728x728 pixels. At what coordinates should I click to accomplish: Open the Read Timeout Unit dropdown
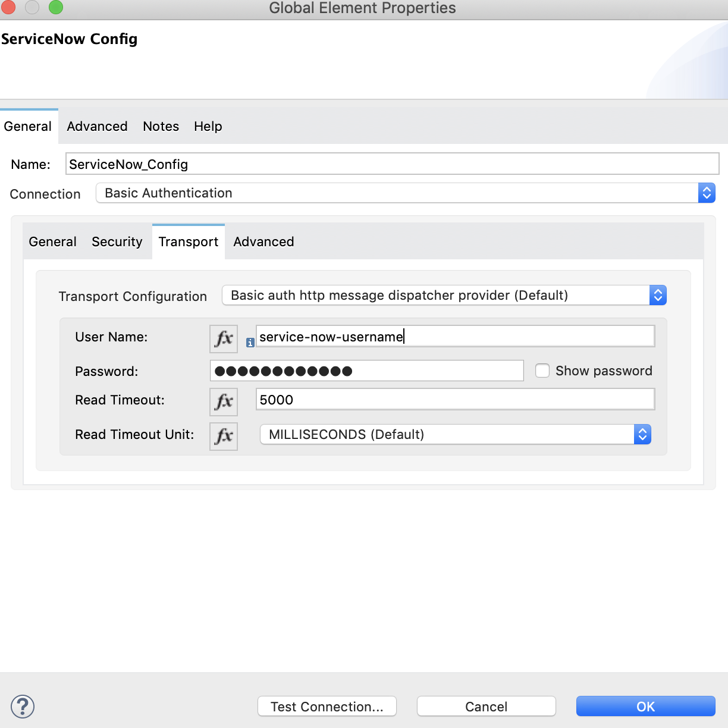[x=642, y=434]
